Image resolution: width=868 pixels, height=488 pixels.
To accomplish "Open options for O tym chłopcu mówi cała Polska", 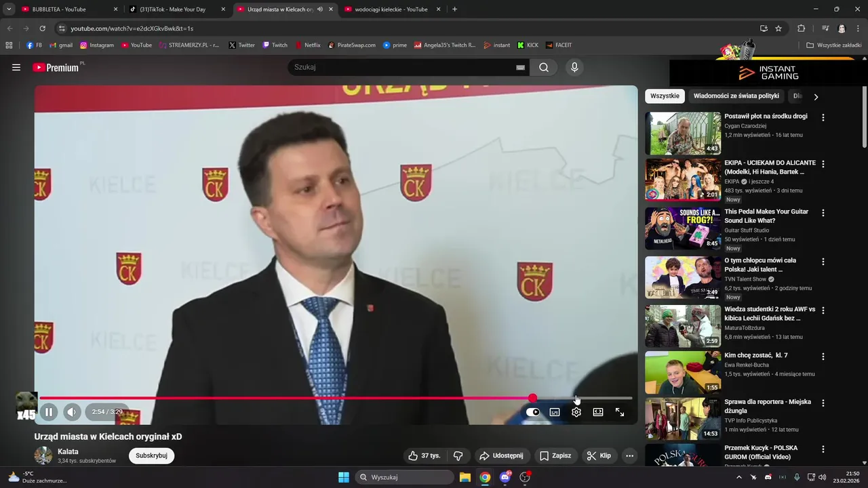I will (x=823, y=262).
